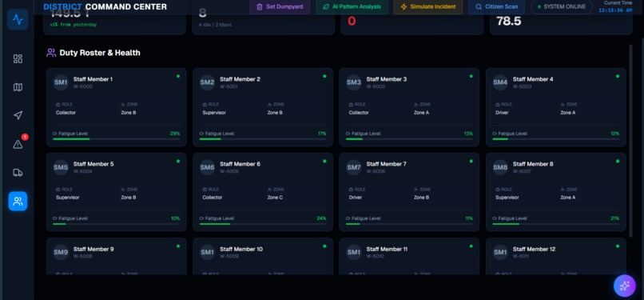Click the people icon beside Duty Roster & Health

(51, 53)
